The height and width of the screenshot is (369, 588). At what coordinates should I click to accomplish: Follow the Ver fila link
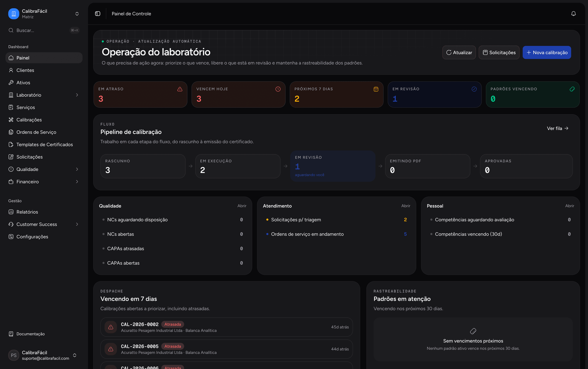click(x=558, y=128)
